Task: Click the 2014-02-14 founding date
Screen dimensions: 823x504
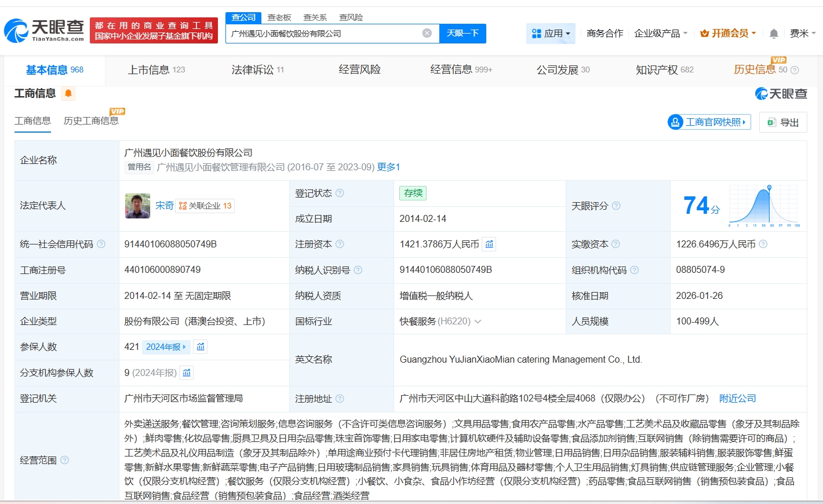Action: [423, 218]
